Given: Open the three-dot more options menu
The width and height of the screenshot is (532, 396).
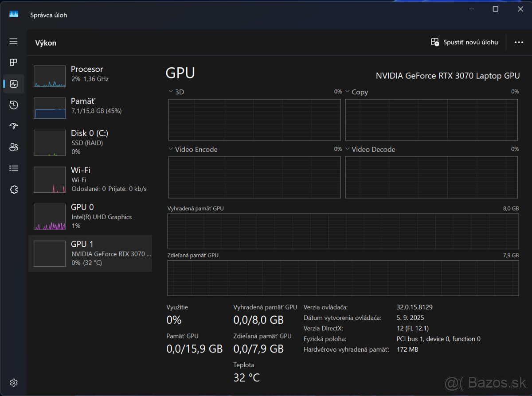Looking at the screenshot, I should click(519, 42).
